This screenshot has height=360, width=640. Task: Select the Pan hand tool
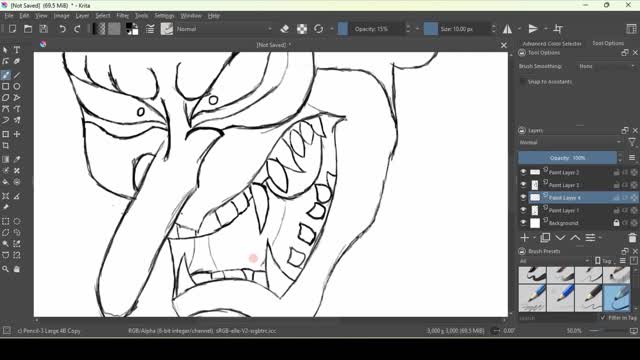(17, 269)
